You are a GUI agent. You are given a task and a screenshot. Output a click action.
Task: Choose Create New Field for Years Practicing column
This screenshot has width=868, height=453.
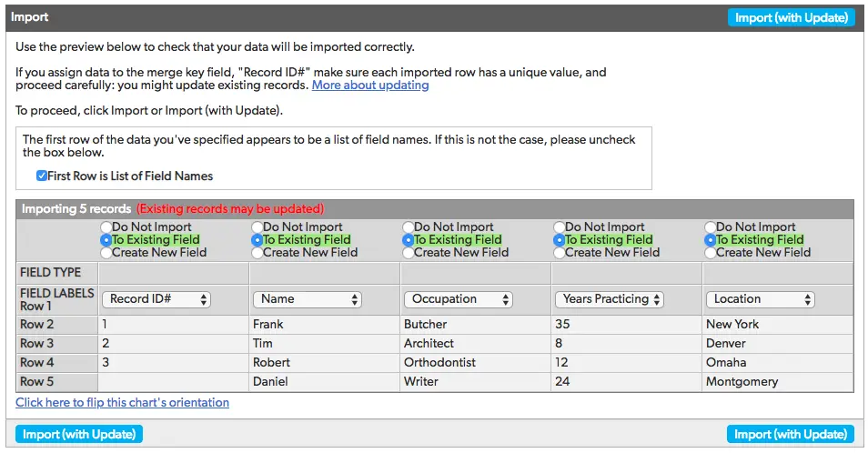(x=560, y=252)
